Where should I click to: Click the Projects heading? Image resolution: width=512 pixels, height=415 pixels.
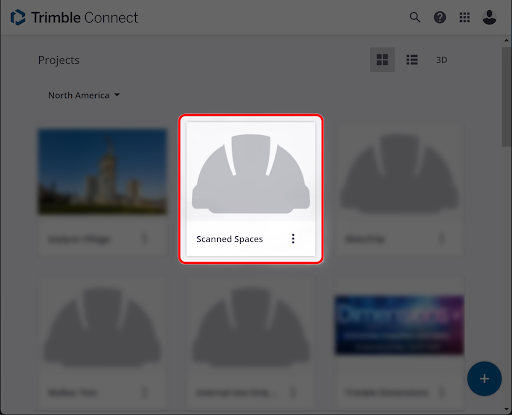click(x=59, y=60)
